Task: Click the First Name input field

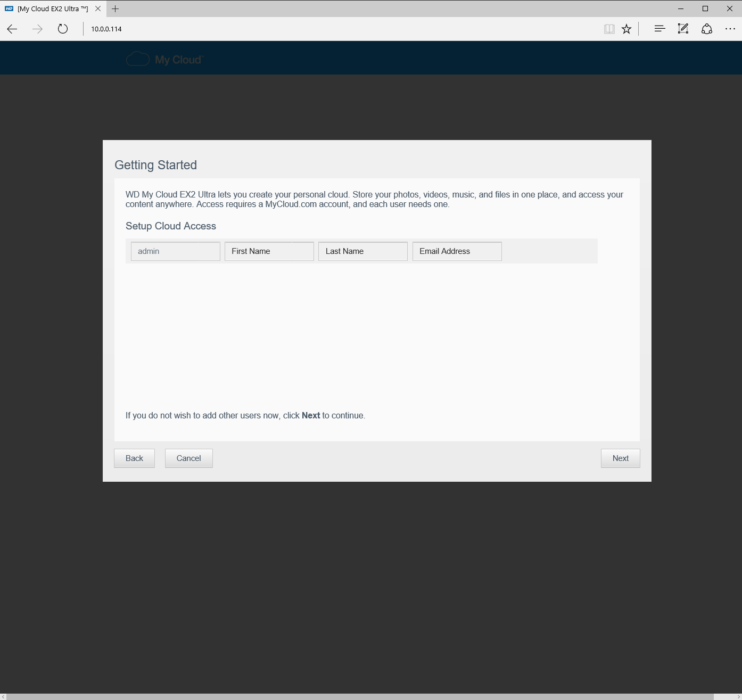Action: [x=269, y=251]
